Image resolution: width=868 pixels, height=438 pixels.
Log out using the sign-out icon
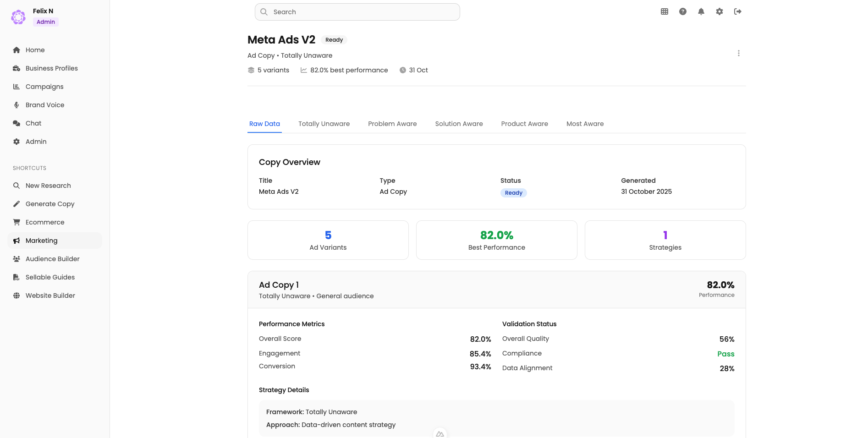pyautogui.click(x=738, y=11)
